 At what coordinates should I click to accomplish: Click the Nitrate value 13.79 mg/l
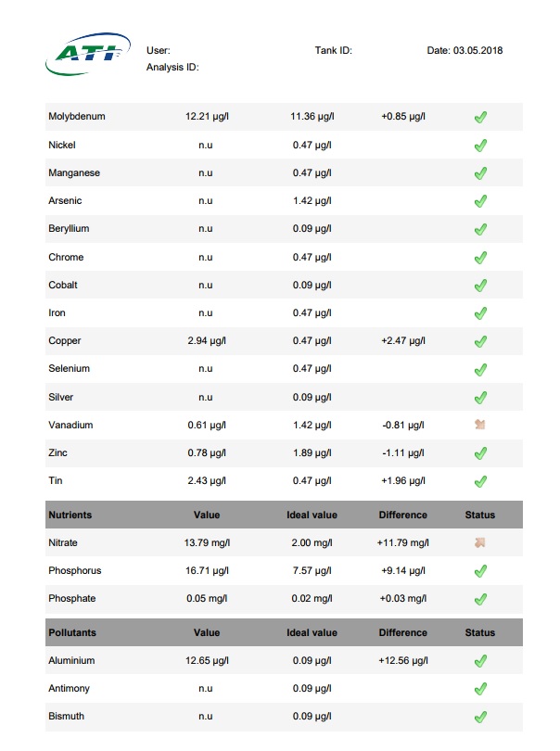[207, 542]
